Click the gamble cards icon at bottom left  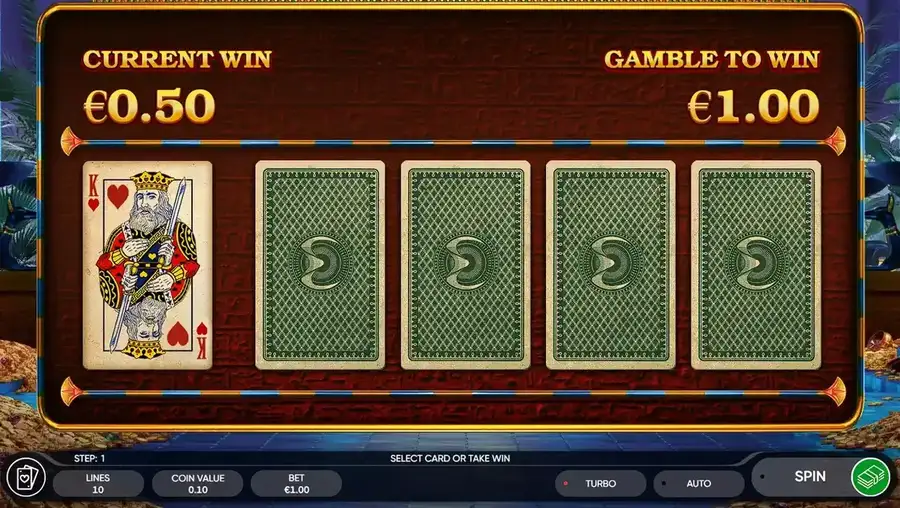coord(26,478)
